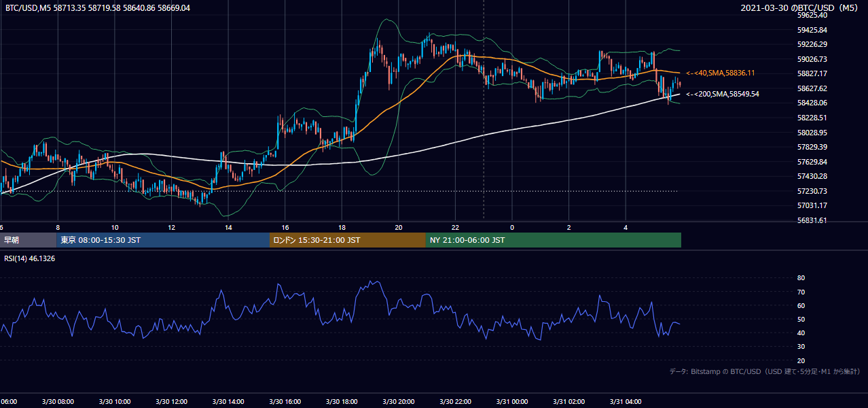868x408 pixels.
Task: Click the ロンドン 15:30-21:00 JST session bar
Action: [x=347, y=240]
